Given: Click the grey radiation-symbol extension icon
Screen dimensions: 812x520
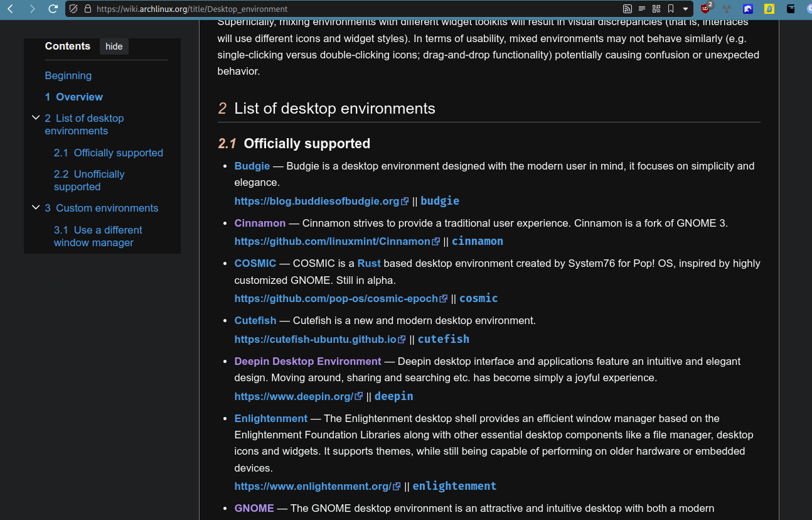Looking at the screenshot, I should pyautogui.click(x=727, y=9).
